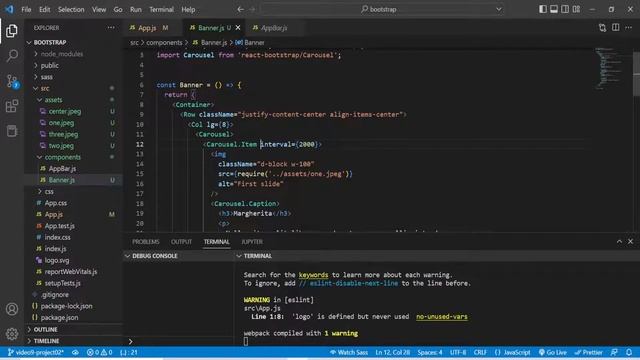The height and width of the screenshot is (360, 640).
Task: Click the Prettier status item
Action: point(589,352)
